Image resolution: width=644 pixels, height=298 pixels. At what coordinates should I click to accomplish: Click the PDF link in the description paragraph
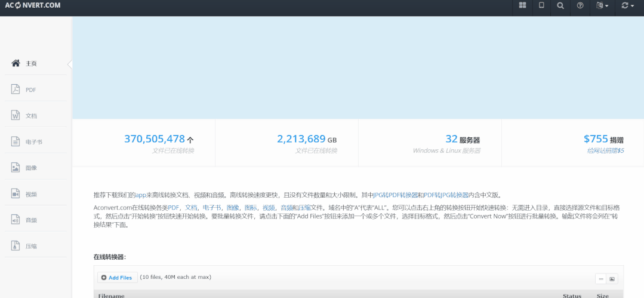(x=173, y=208)
